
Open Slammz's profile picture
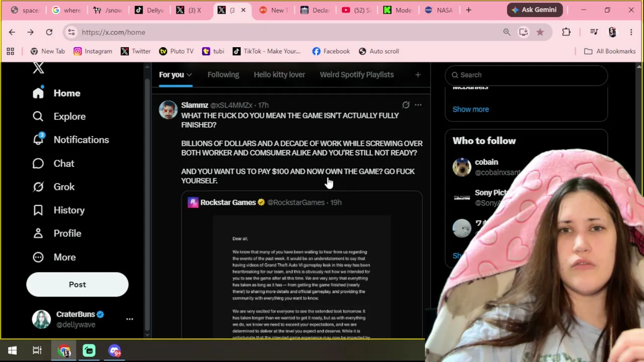[x=168, y=110]
